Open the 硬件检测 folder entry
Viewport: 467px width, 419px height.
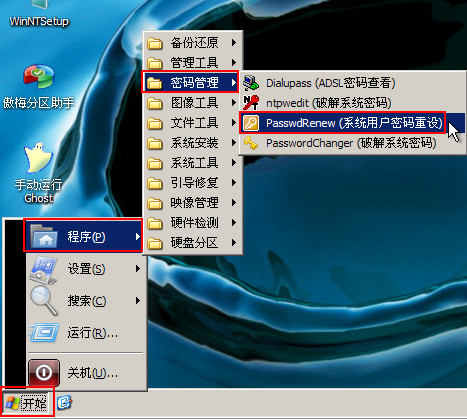(x=192, y=223)
